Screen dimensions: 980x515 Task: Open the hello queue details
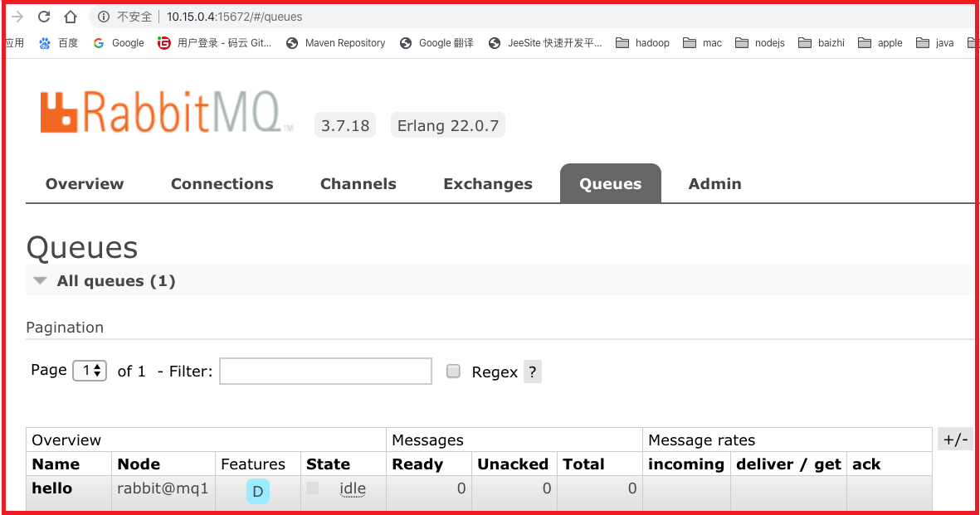point(52,488)
